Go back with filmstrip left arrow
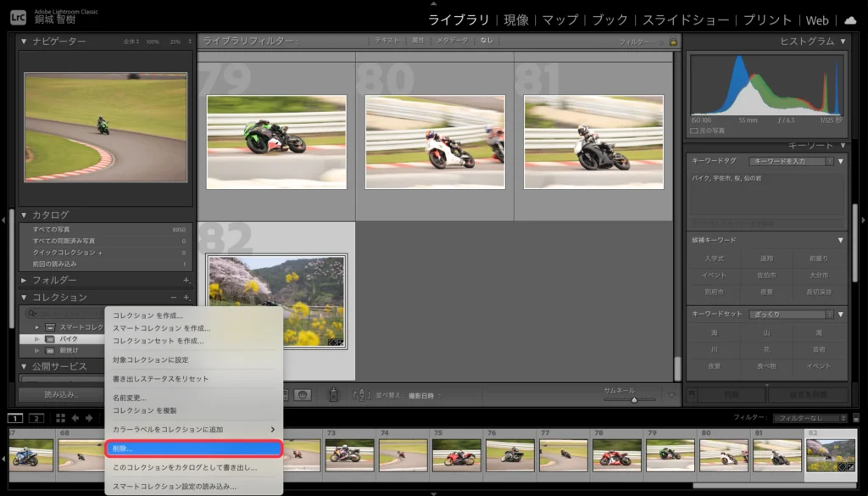This screenshot has width=868, height=496. pos(75,418)
